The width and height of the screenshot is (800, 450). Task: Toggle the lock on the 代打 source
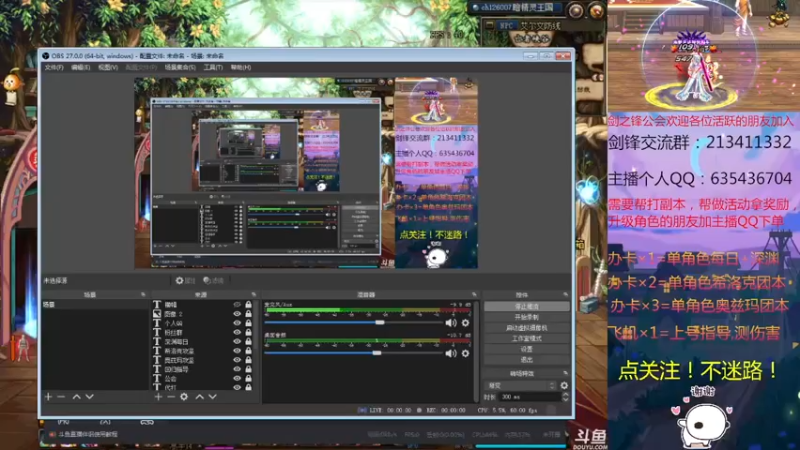tap(248, 387)
